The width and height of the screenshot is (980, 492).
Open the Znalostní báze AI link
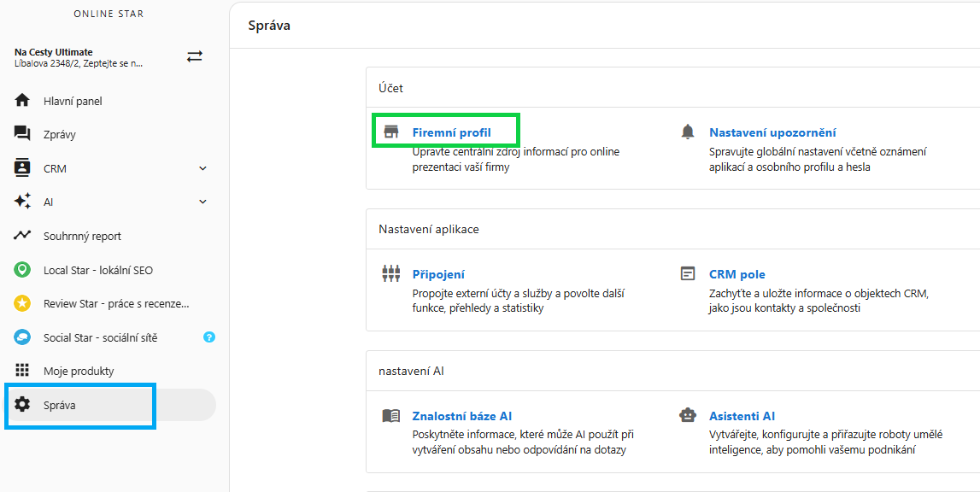(x=462, y=416)
